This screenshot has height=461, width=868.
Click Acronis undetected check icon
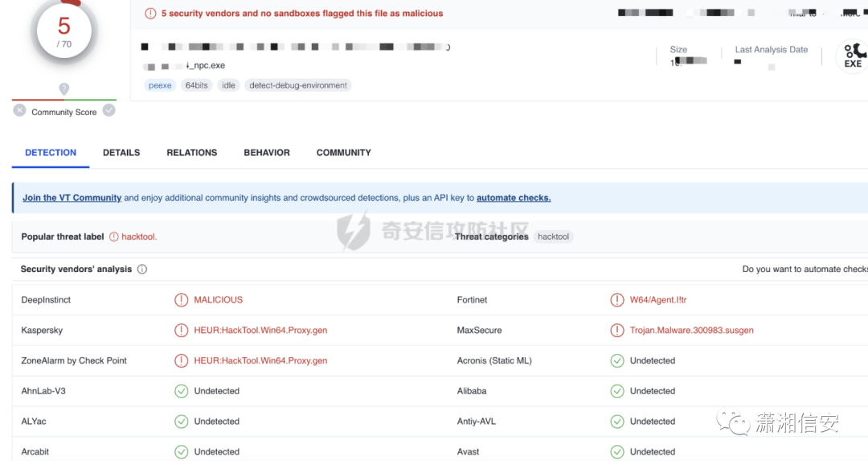click(x=617, y=360)
